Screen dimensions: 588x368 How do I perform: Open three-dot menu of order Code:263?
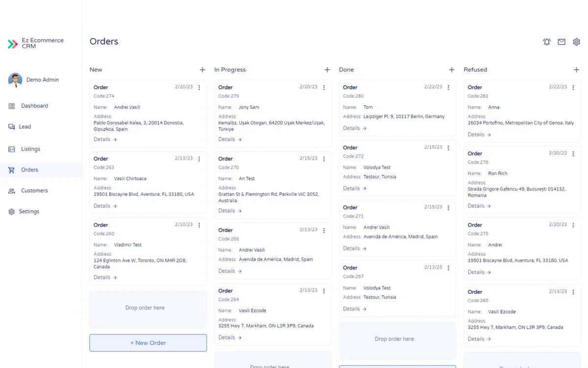(x=199, y=159)
